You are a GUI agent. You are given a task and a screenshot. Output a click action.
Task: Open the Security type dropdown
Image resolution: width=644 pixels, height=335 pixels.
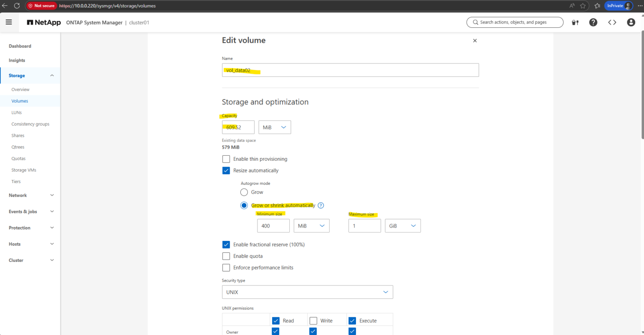307,292
